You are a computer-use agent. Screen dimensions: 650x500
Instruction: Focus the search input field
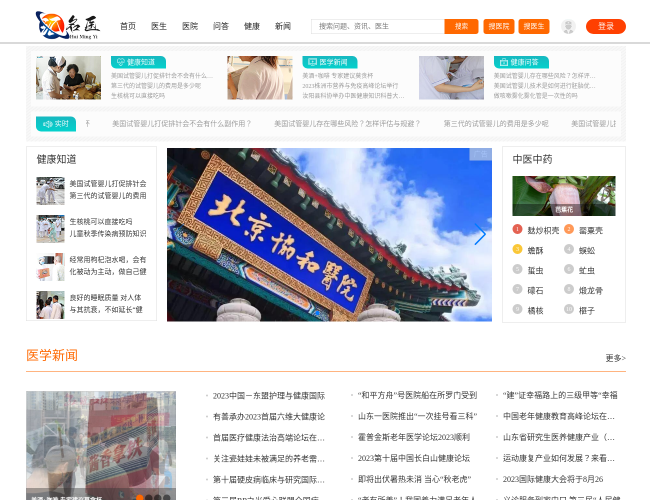pos(378,26)
